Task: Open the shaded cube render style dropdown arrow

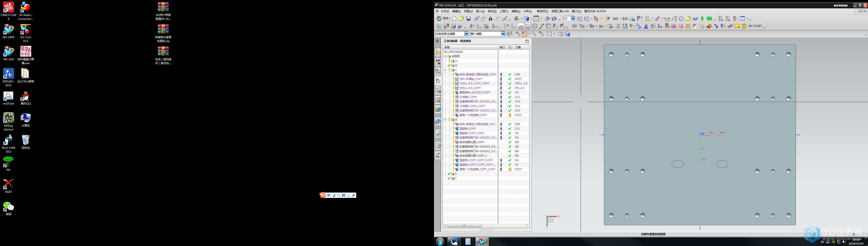Action: click(x=531, y=19)
